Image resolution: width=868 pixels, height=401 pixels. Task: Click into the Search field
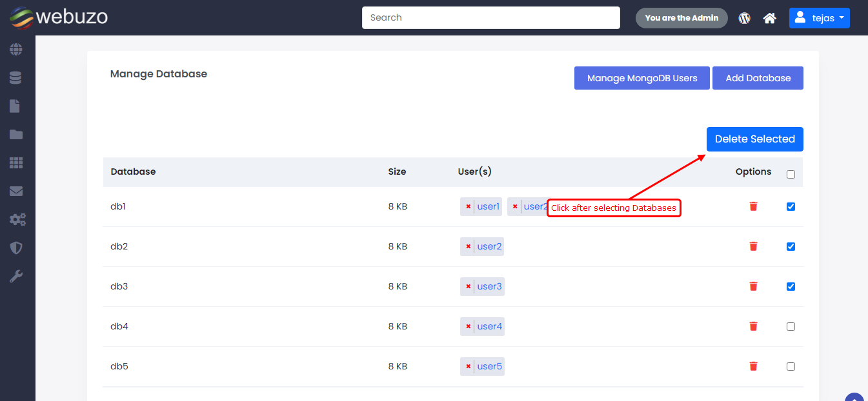490,18
